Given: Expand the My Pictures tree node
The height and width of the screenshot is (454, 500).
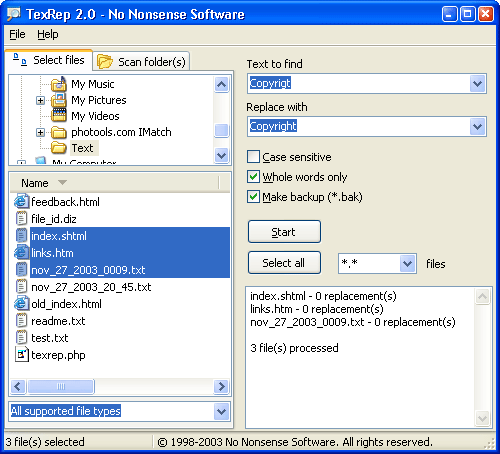Looking at the screenshot, I should [40, 100].
